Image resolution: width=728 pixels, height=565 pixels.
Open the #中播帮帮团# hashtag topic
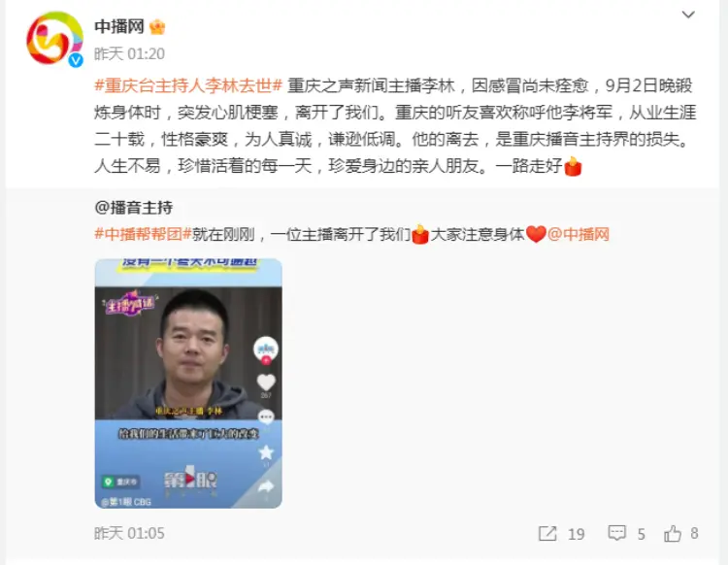point(143,234)
